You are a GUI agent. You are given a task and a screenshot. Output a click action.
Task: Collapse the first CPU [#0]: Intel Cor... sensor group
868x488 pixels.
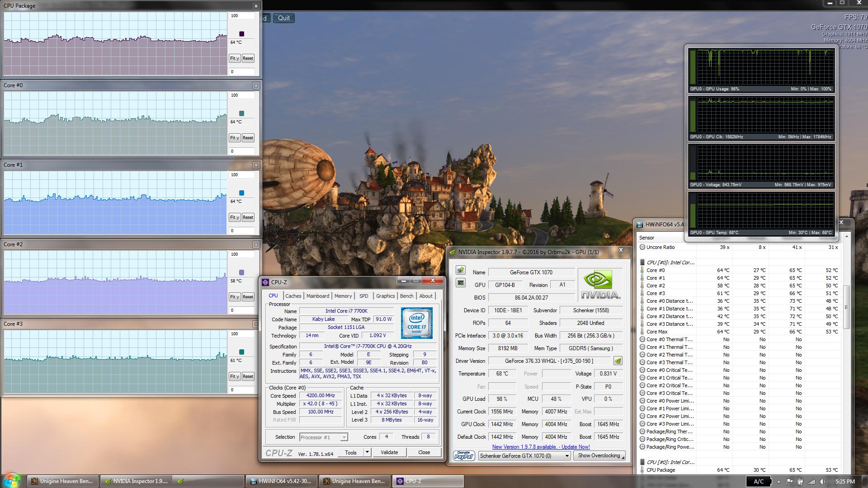[642, 263]
